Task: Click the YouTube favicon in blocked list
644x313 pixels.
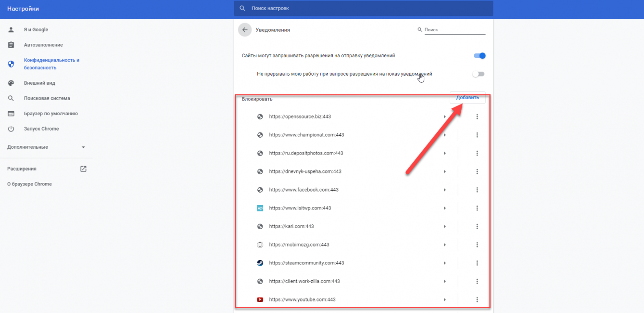Action: click(x=260, y=300)
